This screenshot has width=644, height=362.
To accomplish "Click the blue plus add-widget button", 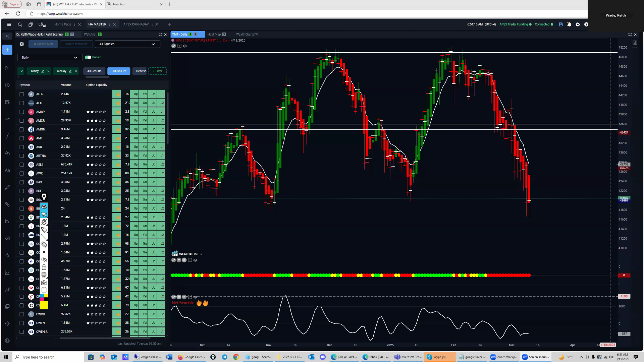I will 7,50.
